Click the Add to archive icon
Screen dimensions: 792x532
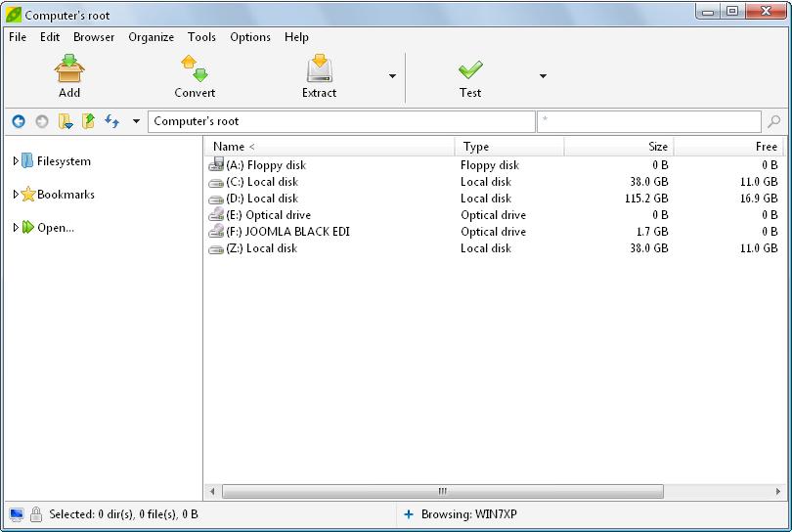coord(69,68)
